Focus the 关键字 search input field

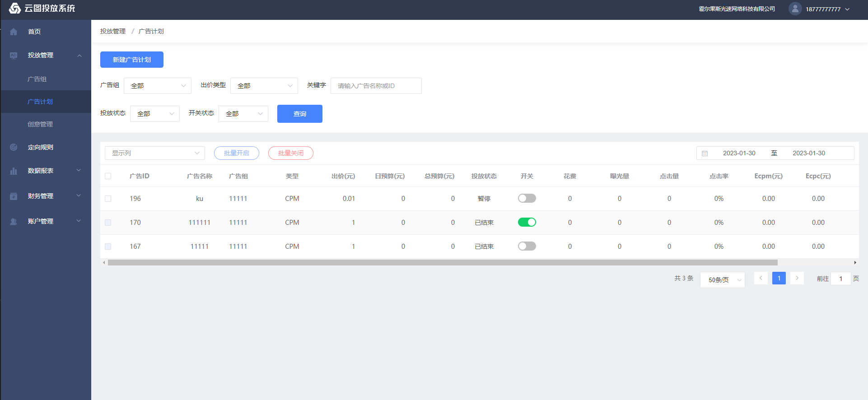376,86
